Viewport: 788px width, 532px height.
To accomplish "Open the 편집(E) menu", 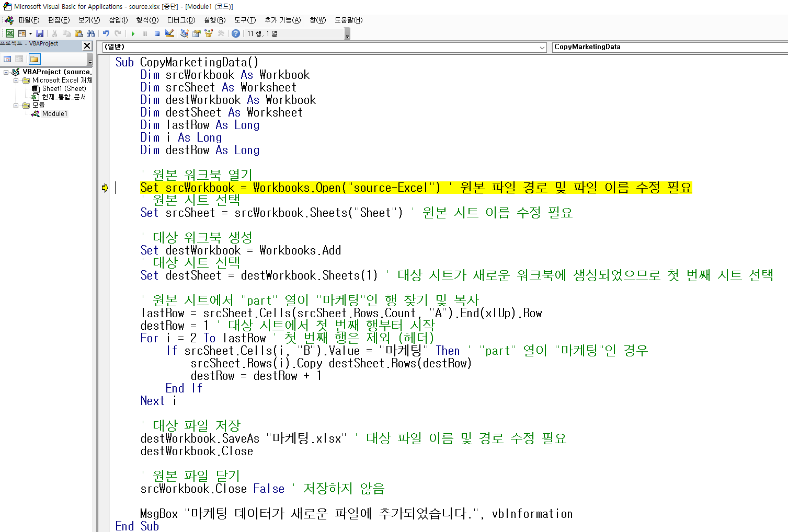I will point(59,20).
